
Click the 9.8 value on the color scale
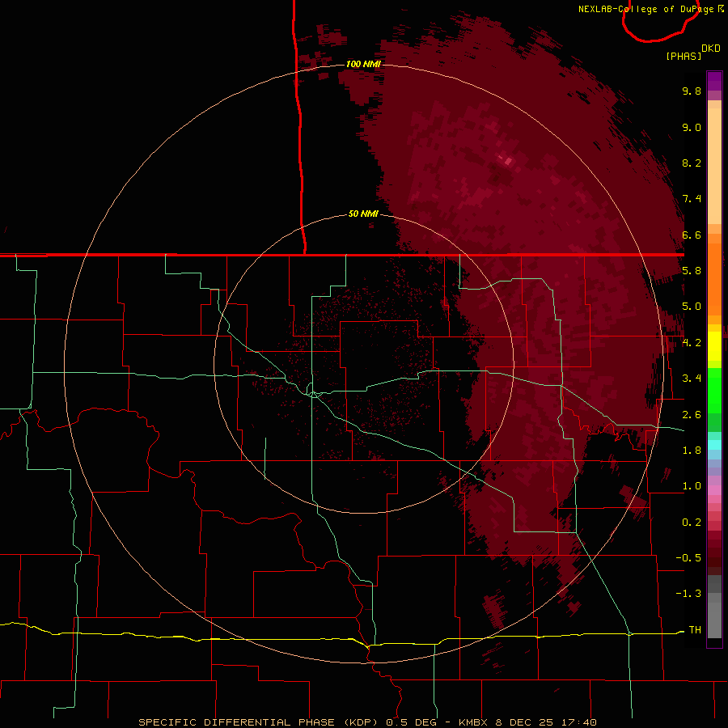(x=692, y=91)
